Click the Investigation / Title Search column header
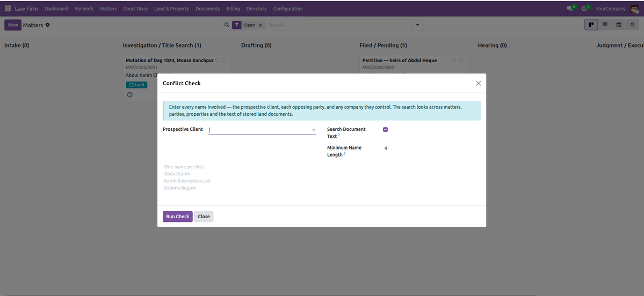 tap(162, 46)
